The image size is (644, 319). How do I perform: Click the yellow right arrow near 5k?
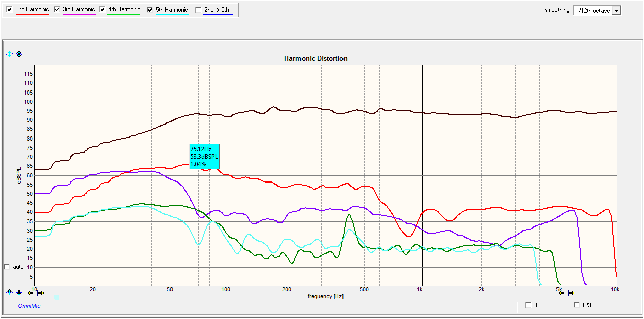[x=571, y=293]
